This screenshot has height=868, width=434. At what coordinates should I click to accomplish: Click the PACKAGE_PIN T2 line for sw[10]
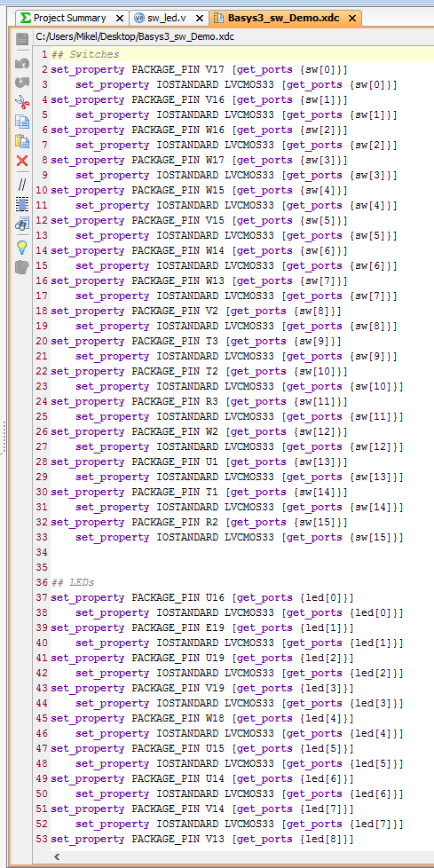pyautogui.click(x=200, y=372)
